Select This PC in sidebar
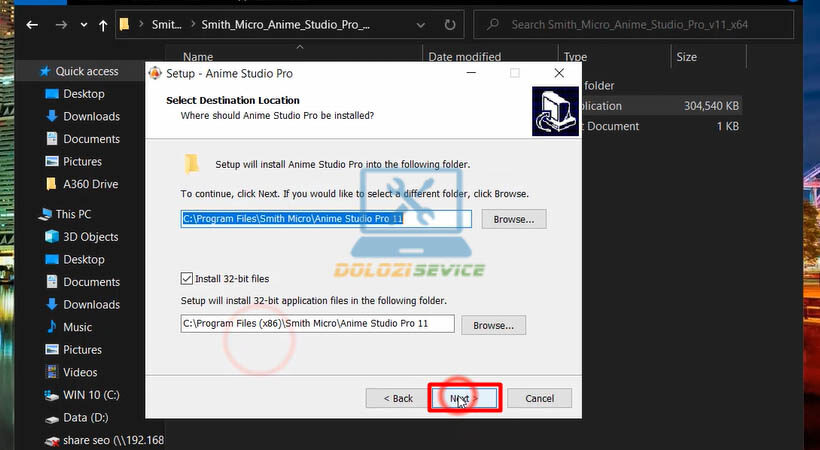 73,214
